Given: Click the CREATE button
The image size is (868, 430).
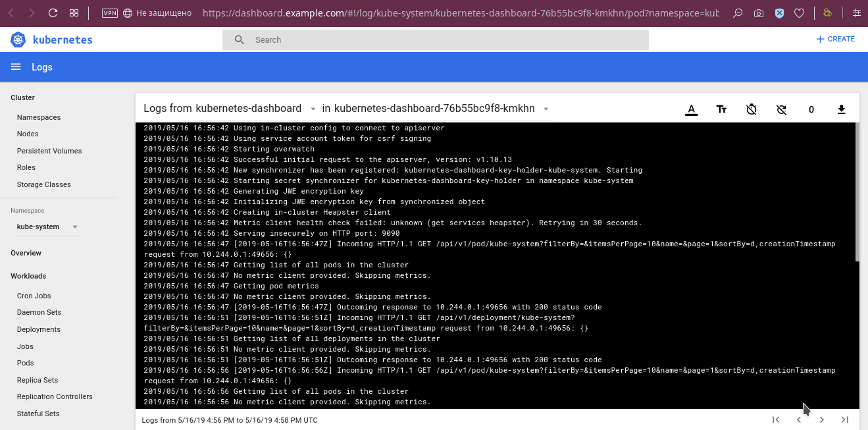Looking at the screenshot, I should (835, 40).
